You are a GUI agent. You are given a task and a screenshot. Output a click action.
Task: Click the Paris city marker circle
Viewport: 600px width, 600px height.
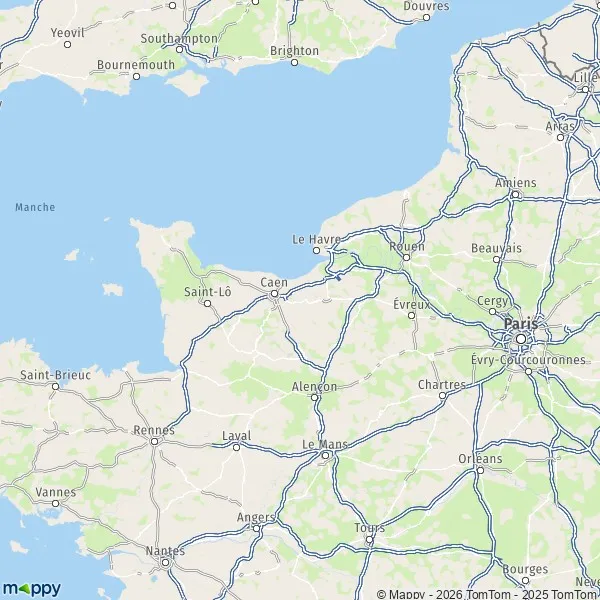521,339
